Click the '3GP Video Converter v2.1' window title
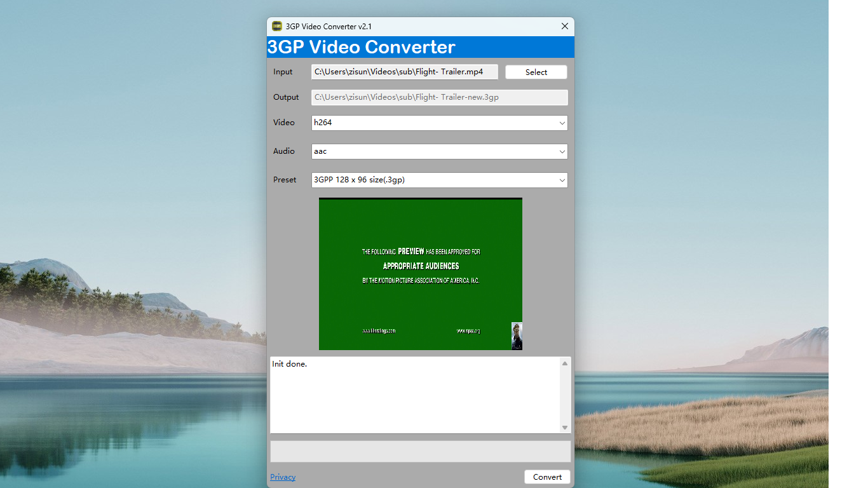This screenshot has width=868, height=488. 329,27
